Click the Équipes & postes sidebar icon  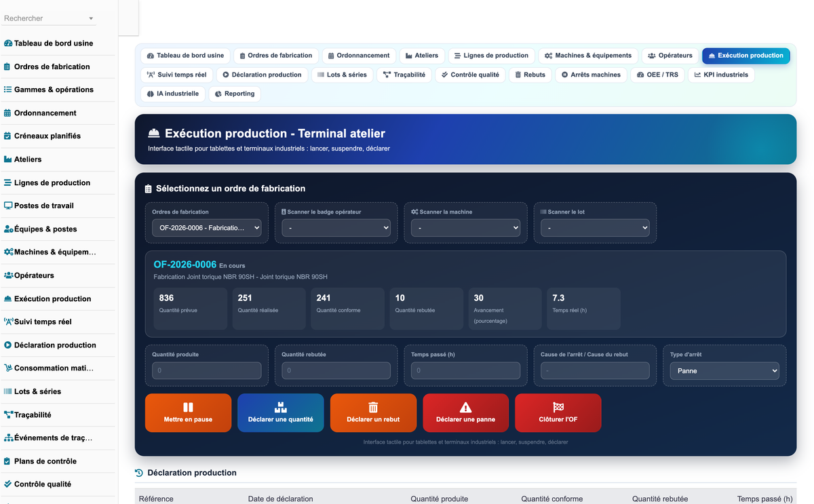click(8, 229)
